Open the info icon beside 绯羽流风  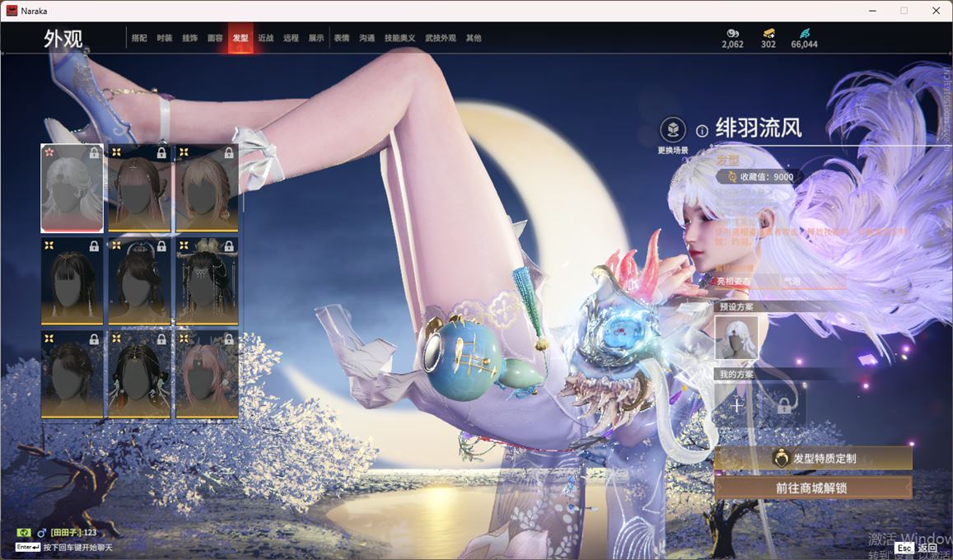(702, 131)
